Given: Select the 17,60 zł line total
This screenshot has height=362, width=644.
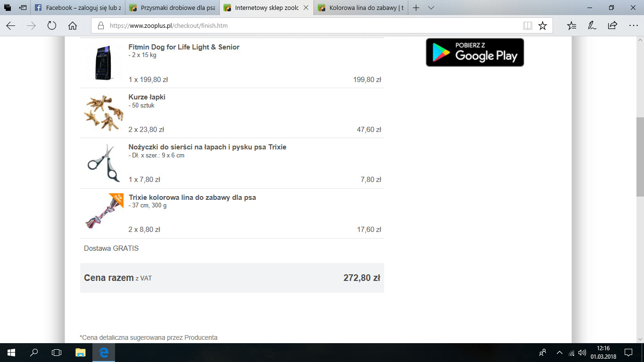Looking at the screenshot, I should coord(369,230).
